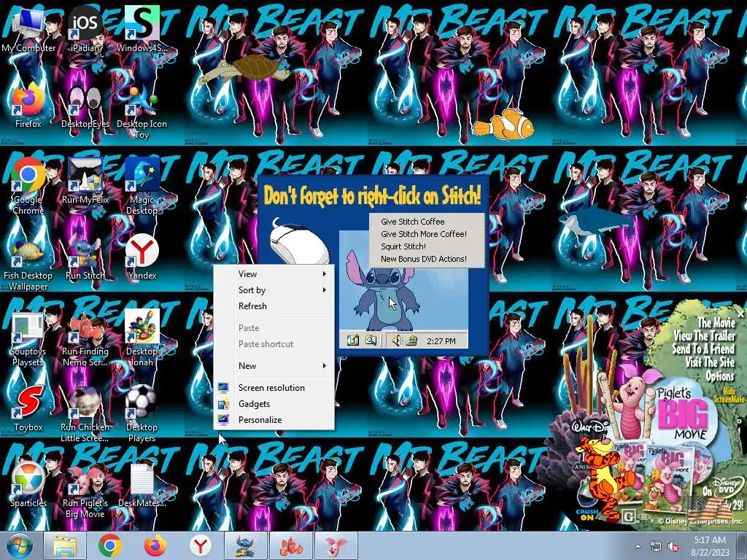
Task: Show hidden system tray icons
Action: click(x=638, y=546)
